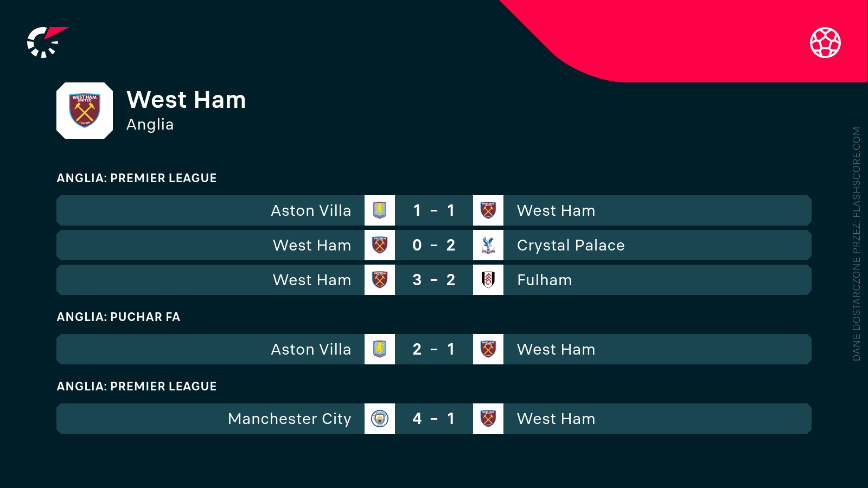Click Aston Villa crest in FA Cup match
Image resolution: width=868 pixels, height=488 pixels.
(380, 349)
